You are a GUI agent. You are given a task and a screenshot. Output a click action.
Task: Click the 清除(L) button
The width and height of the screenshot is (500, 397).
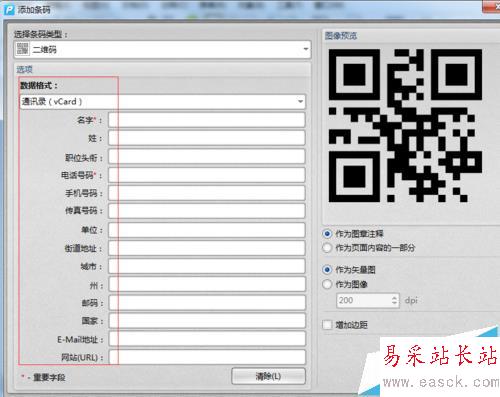click(268, 376)
